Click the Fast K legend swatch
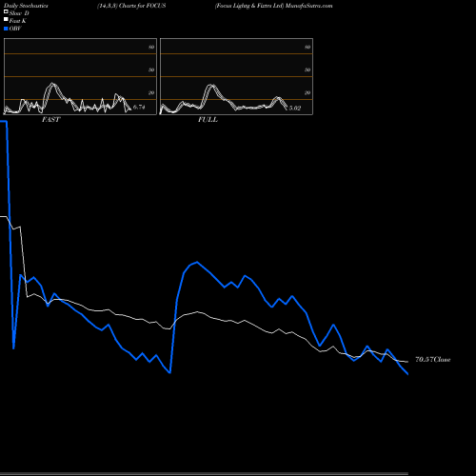Screen dimensions: 476x476 (6, 19)
